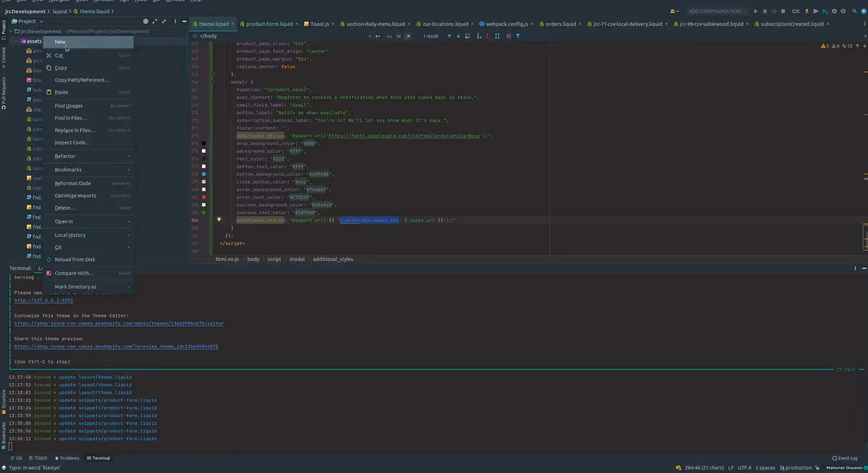868x473 pixels.
Task: Open Event Log in status bar
Action: pos(845,458)
